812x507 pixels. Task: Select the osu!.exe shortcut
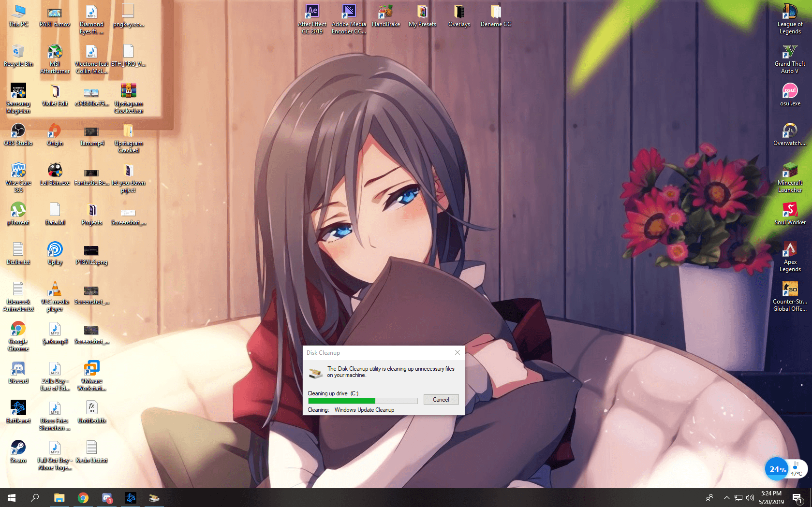pos(790,95)
